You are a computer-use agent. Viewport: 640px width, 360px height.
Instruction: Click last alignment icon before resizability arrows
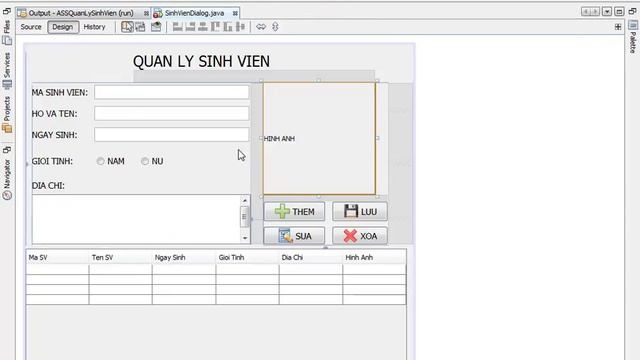point(240,27)
